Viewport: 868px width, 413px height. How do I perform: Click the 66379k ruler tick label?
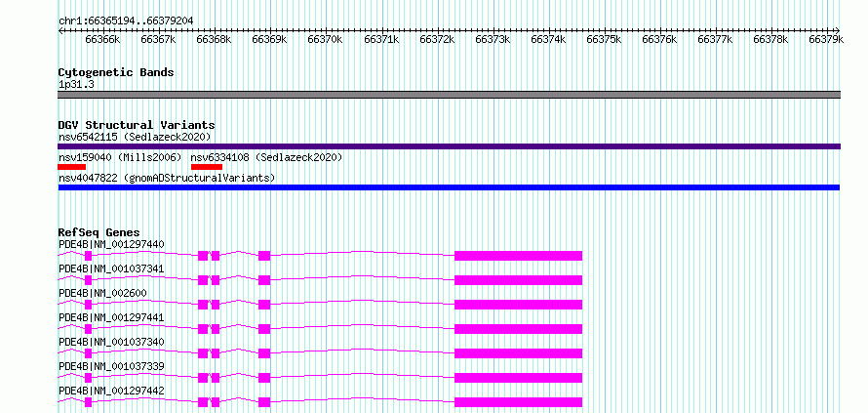[x=826, y=39]
